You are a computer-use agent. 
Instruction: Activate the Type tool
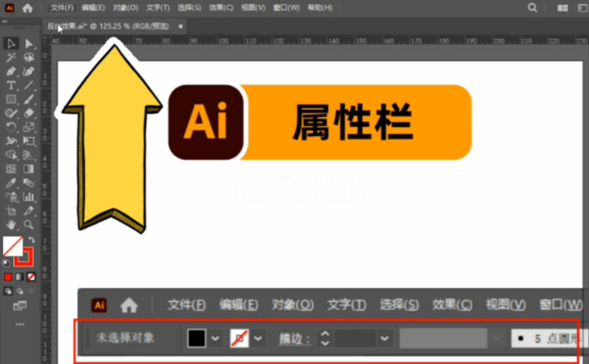[x=11, y=85]
